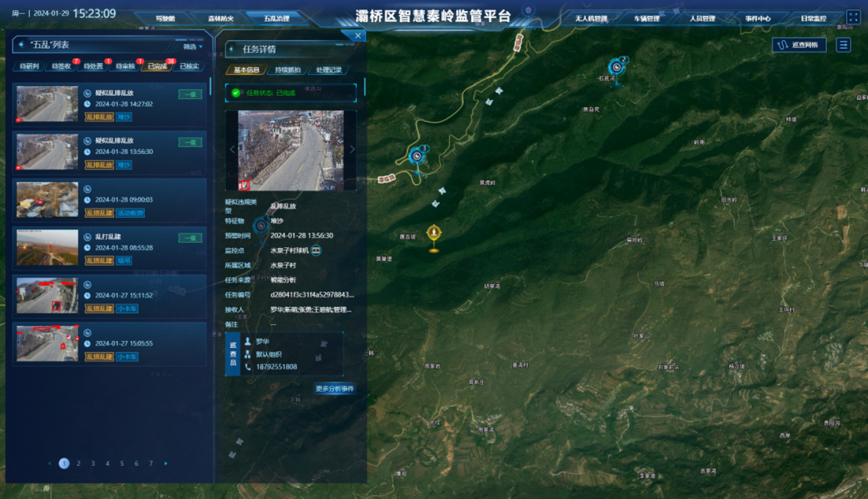Open the map layer list menu icon

coord(843,45)
